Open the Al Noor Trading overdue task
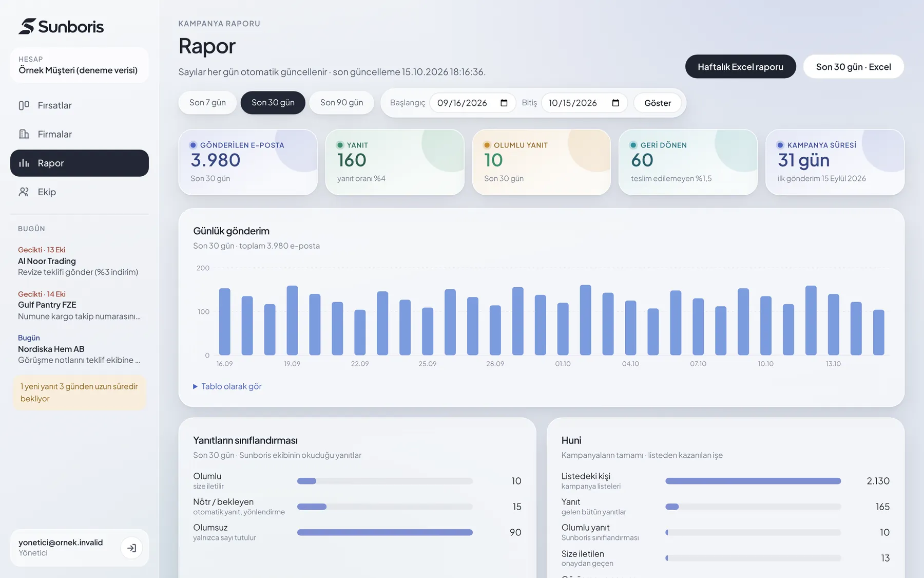The width and height of the screenshot is (924, 578). 80,261
